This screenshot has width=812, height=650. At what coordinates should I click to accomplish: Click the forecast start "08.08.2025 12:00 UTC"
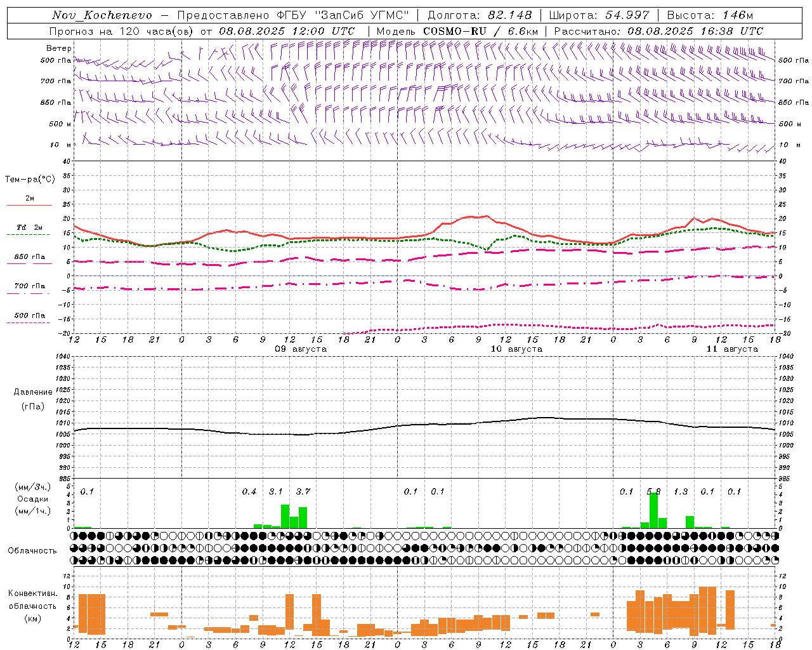tap(287, 31)
